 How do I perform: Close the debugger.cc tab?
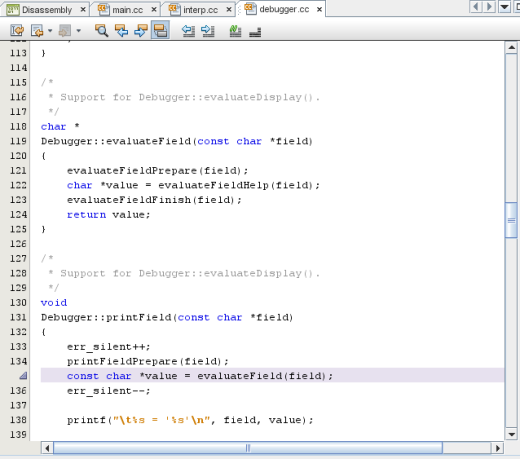click(319, 10)
